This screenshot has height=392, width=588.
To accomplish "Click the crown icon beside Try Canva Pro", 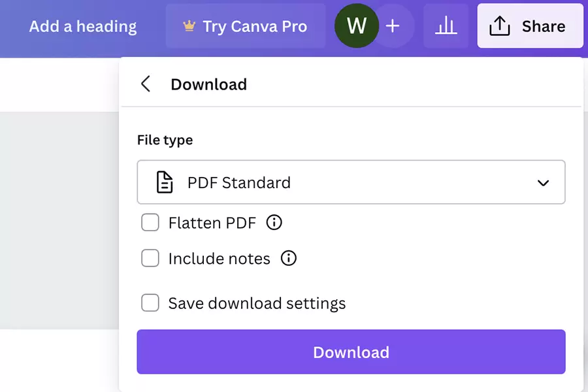I will click(x=189, y=26).
